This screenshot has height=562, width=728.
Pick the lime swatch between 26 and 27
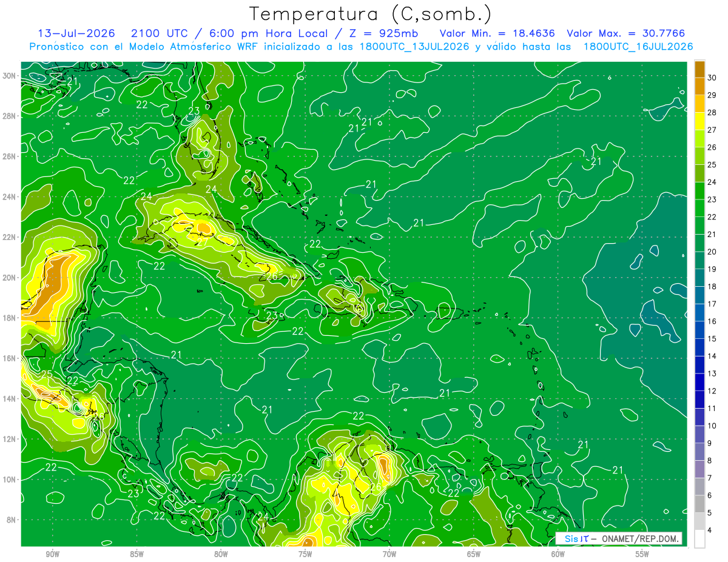(699, 138)
